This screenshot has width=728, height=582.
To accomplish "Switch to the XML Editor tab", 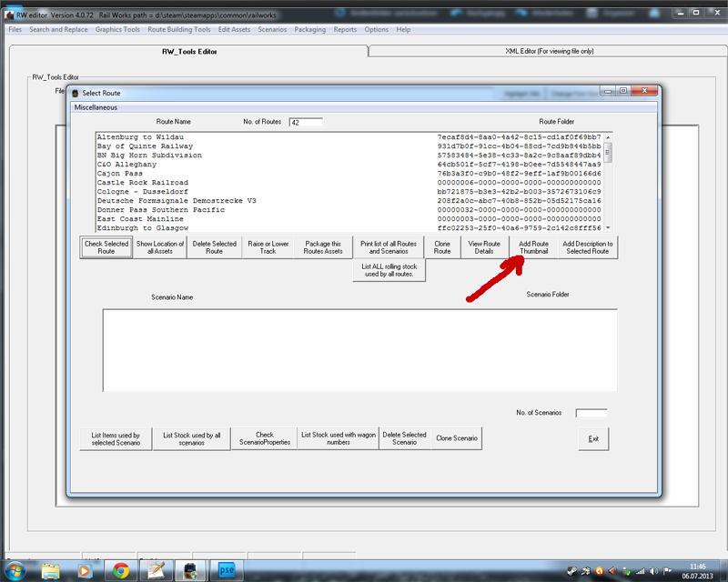I will (x=549, y=51).
